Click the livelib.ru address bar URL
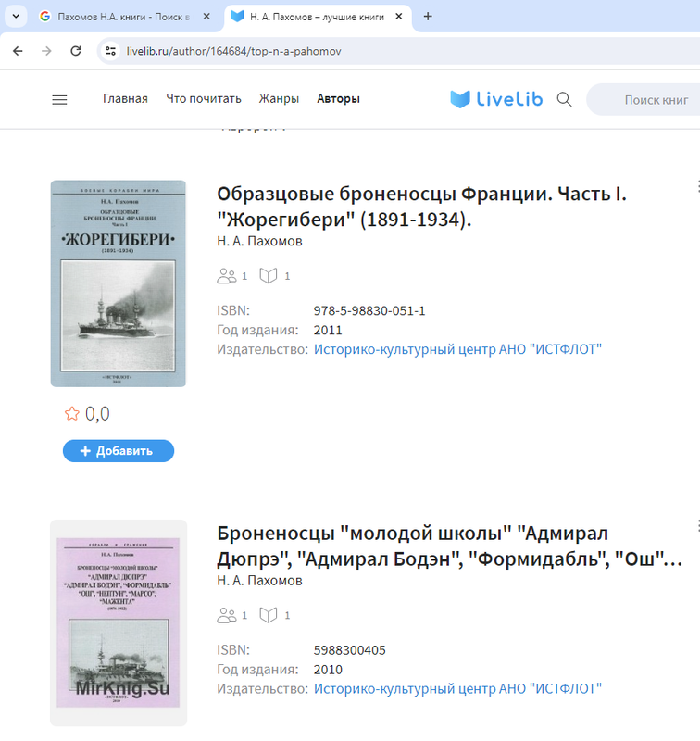700x741 pixels. pos(234,51)
